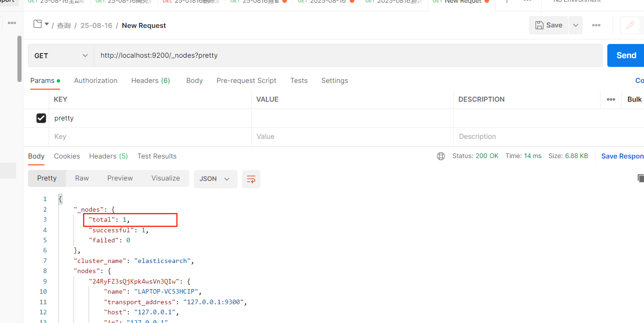Click the "nodes" key on line 8
Screen dimensions: 644x323
tap(87, 271)
